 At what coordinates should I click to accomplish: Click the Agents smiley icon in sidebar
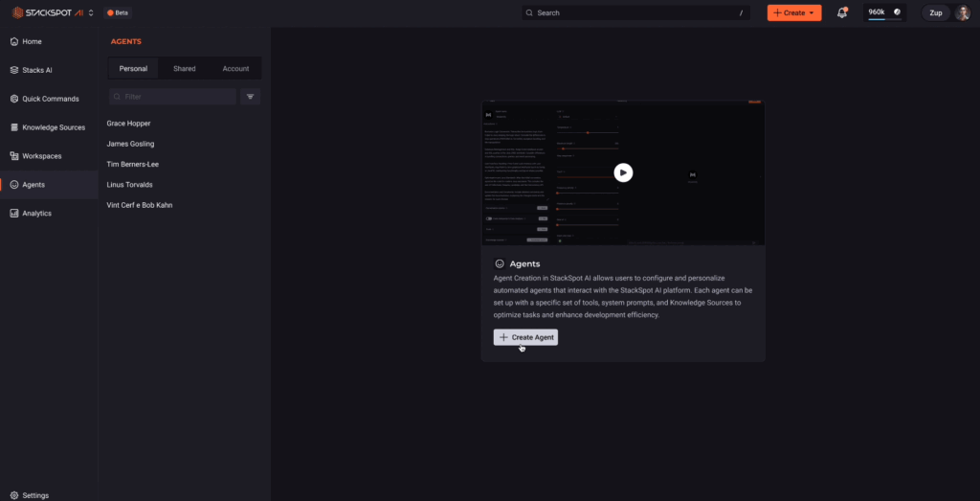pos(14,185)
